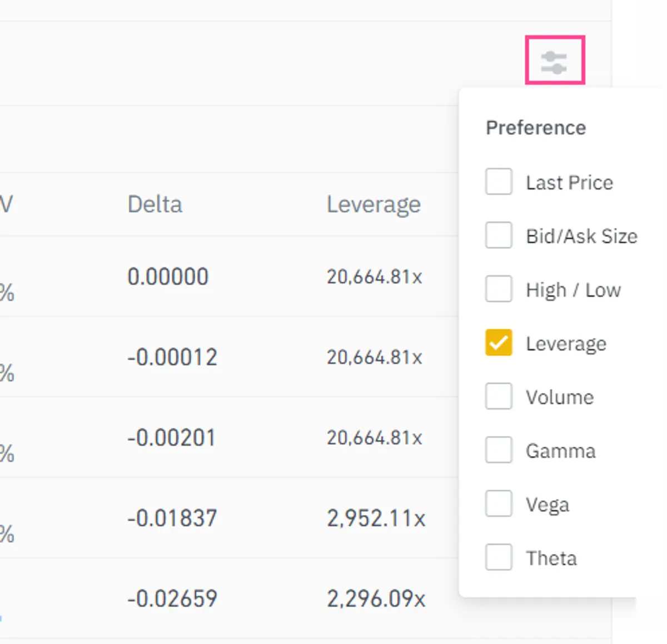Click the Leverage option label in Preference
The image size is (667, 644).
566,344
